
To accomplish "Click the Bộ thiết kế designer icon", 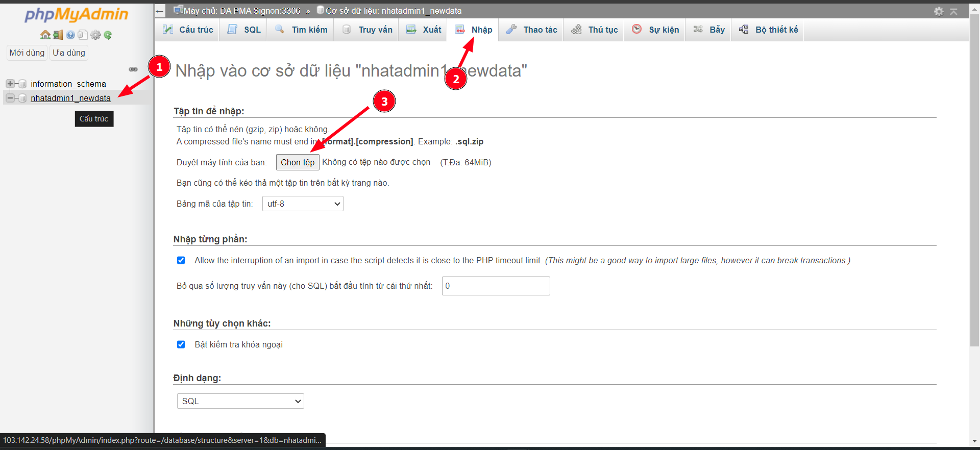I will [x=744, y=29].
